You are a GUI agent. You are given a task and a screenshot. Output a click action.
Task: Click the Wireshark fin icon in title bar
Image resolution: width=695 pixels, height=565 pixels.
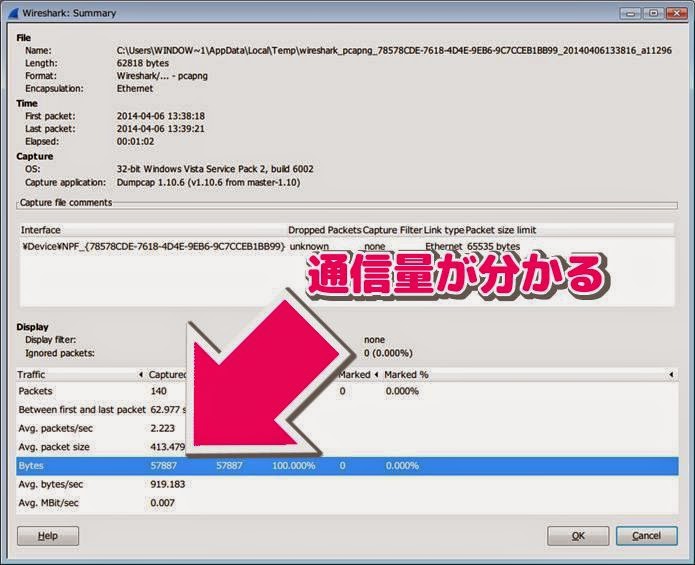point(13,12)
